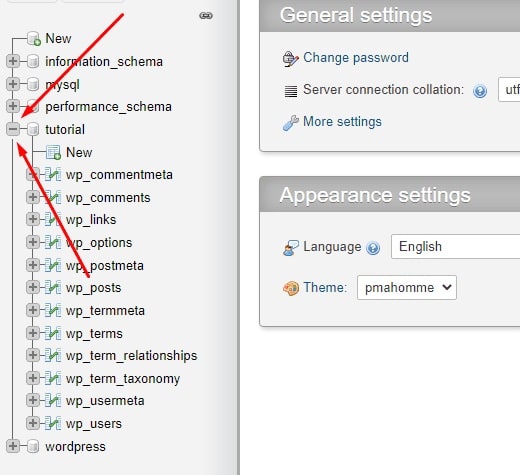520x475 pixels.
Task: Expand the information_schema database node
Action: (x=13, y=61)
